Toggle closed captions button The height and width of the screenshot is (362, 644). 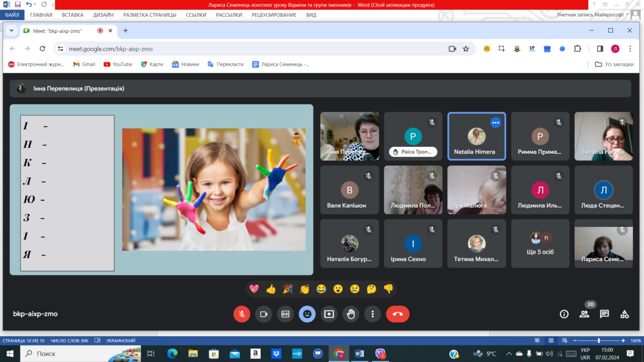285,314
